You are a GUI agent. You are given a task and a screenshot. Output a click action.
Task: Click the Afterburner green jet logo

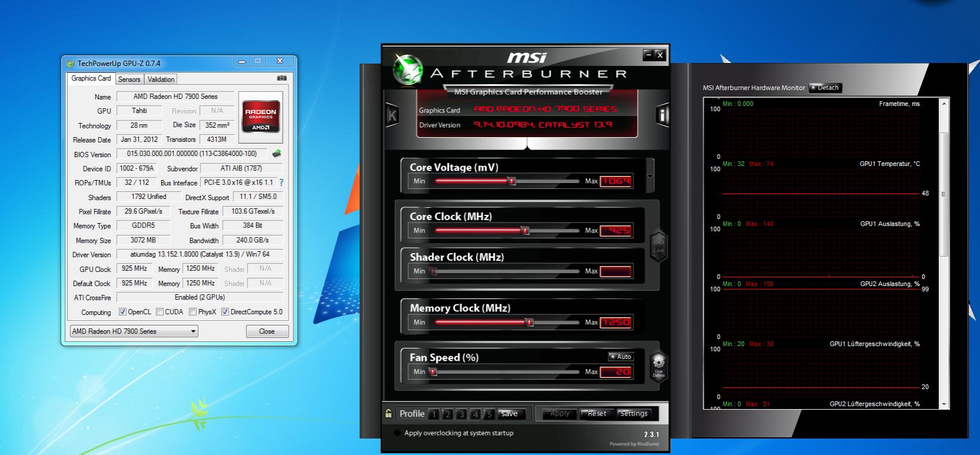click(x=408, y=69)
